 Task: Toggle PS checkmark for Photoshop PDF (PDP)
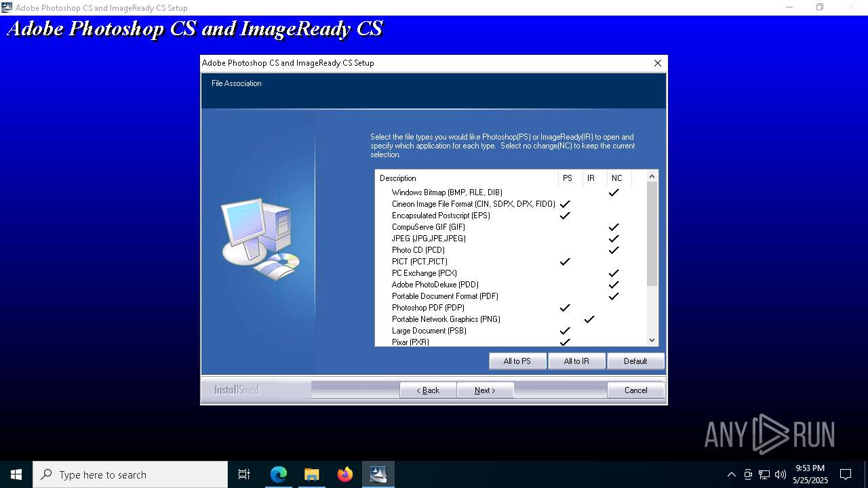point(565,308)
